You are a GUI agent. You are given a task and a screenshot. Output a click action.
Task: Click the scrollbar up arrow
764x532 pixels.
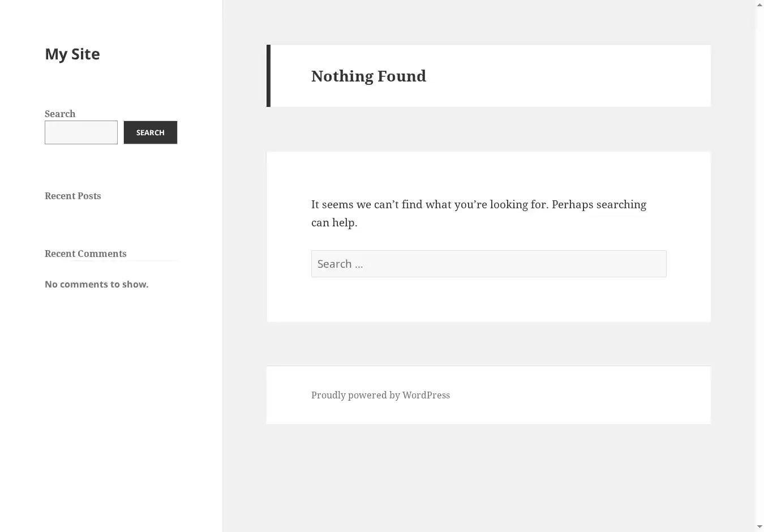[759, 5]
